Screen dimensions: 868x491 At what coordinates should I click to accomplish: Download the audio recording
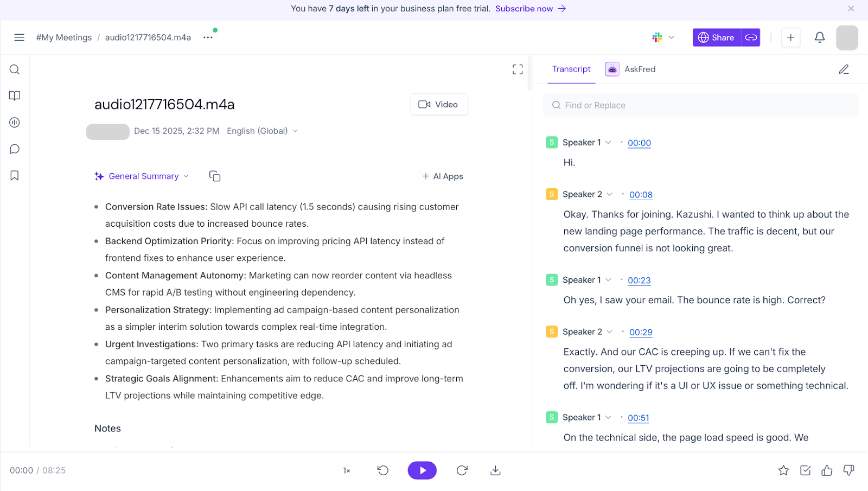(495, 470)
